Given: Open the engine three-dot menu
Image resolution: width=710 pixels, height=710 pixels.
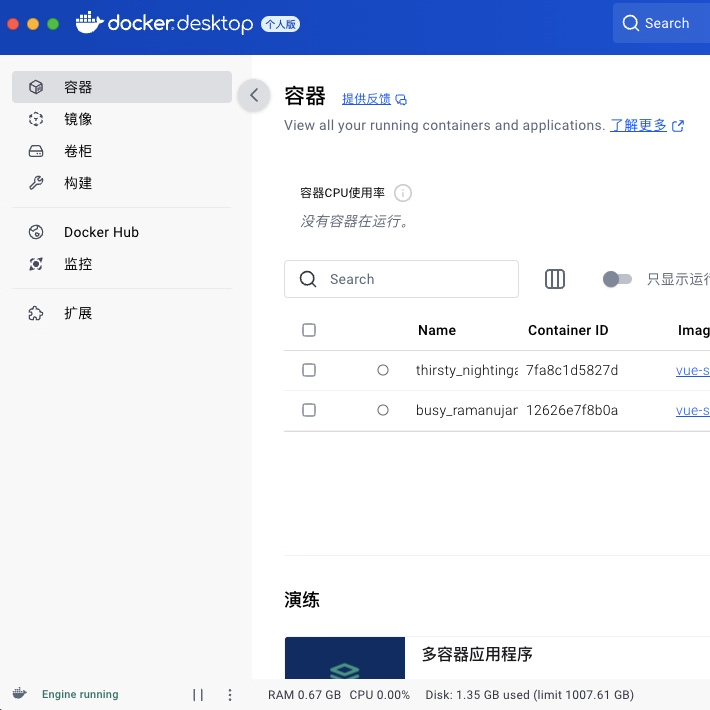Looking at the screenshot, I should [x=230, y=695].
